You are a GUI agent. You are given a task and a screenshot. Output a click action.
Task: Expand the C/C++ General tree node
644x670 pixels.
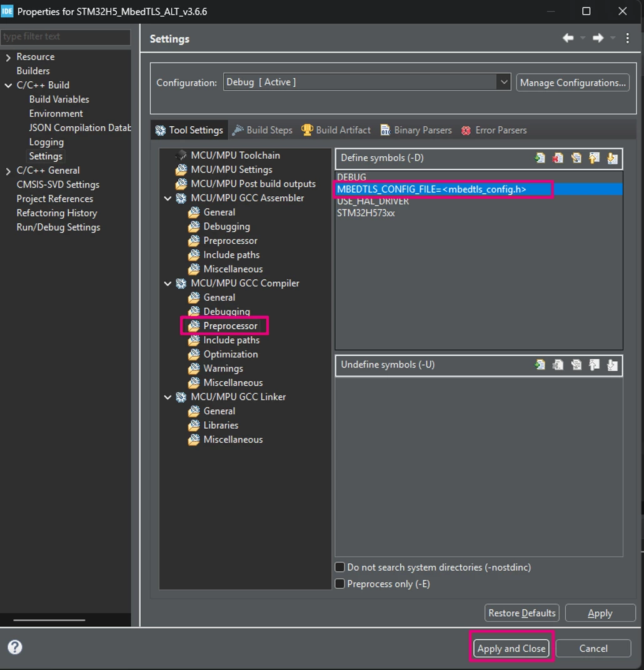coord(8,171)
